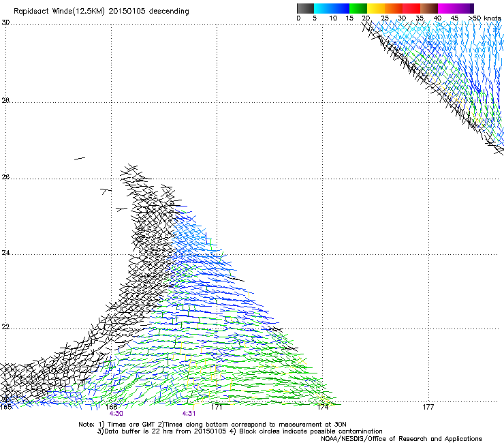Viewport: 504px width, 443px height.
Task: Select the legend scale value '35'
Action: tap(420, 18)
